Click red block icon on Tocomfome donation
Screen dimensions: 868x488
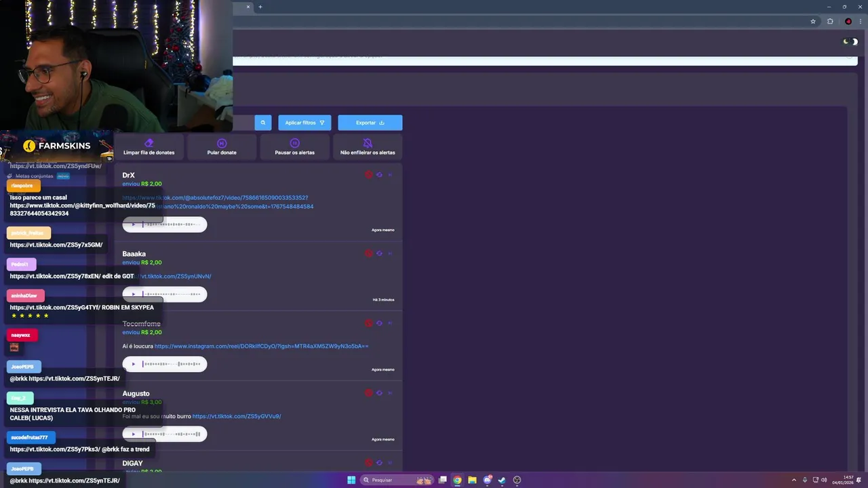(x=369, y=323)
